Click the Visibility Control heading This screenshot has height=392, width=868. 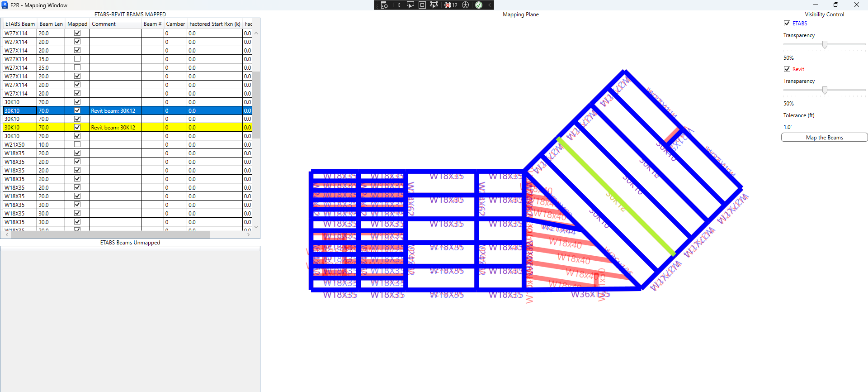click(x=824, y=14)
